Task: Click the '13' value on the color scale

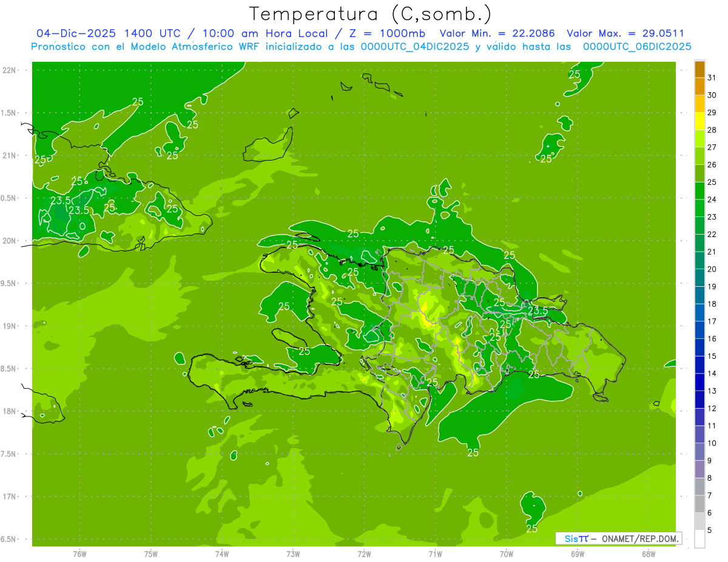Action: click(x=712, y=391)
